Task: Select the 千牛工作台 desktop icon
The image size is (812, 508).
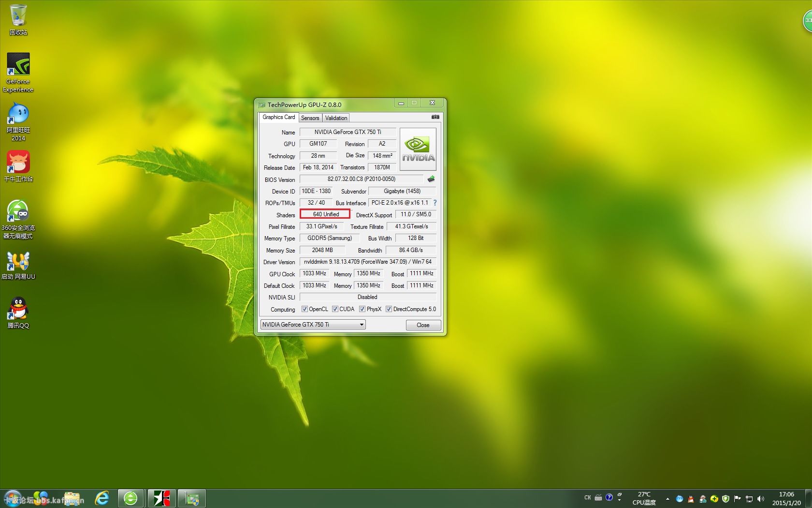Action: [18, 166]
